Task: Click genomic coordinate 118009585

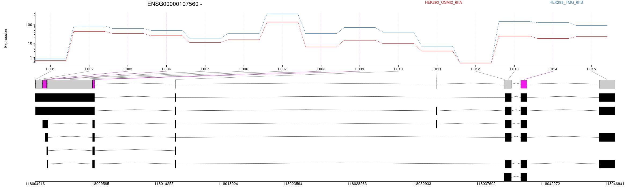Action: point(99,184)
